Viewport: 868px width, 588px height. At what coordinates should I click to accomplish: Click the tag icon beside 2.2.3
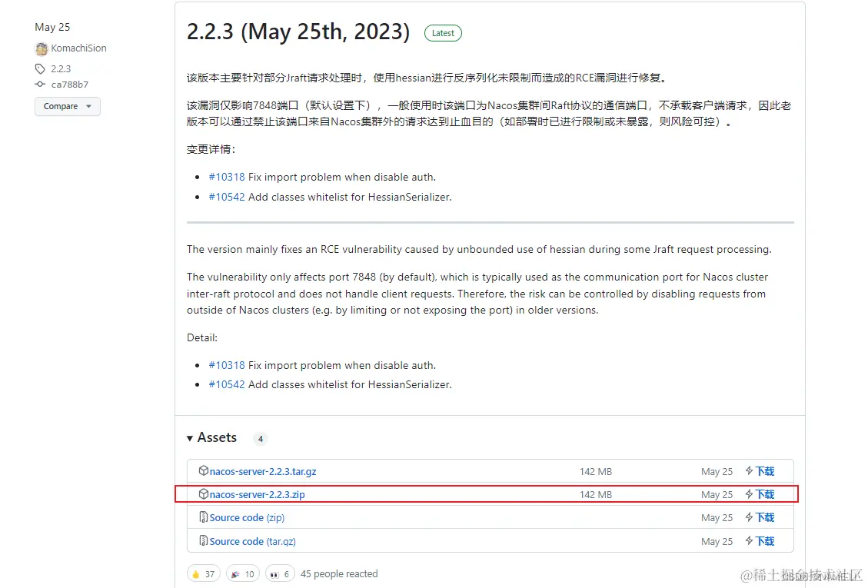click(40, 68)
